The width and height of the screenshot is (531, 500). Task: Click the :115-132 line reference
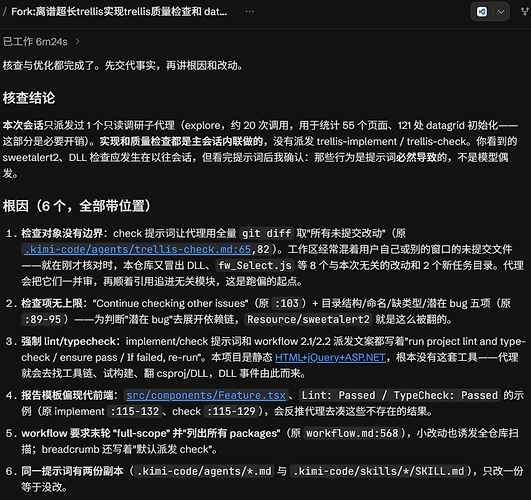pyautogui.click(x=135, y=411)
